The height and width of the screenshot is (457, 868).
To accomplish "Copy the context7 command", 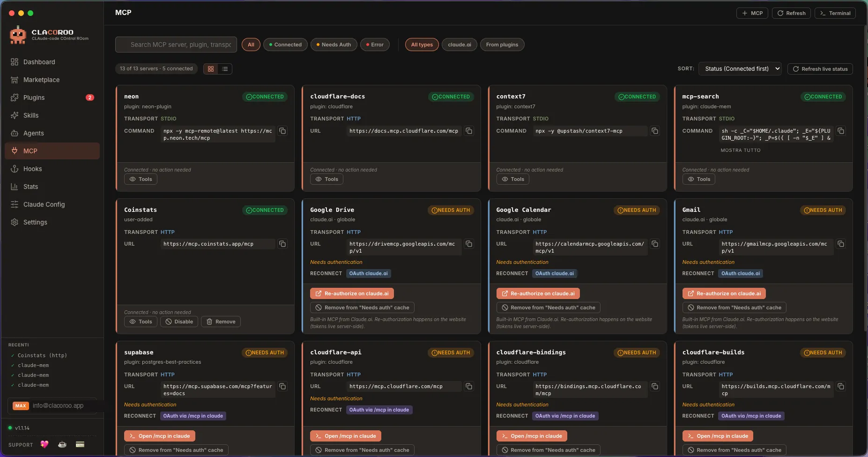I will [655, 131].
